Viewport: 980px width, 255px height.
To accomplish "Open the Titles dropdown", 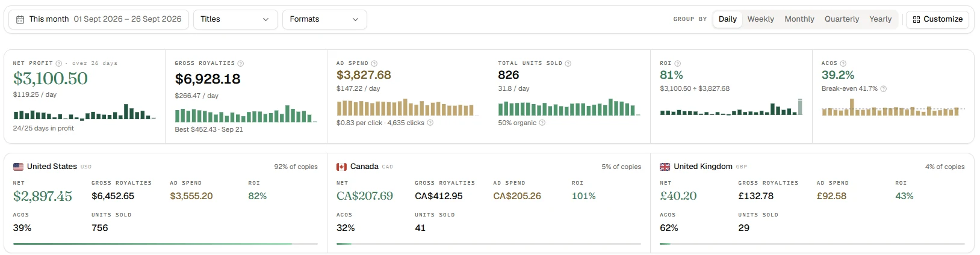I will click(235, 19).
